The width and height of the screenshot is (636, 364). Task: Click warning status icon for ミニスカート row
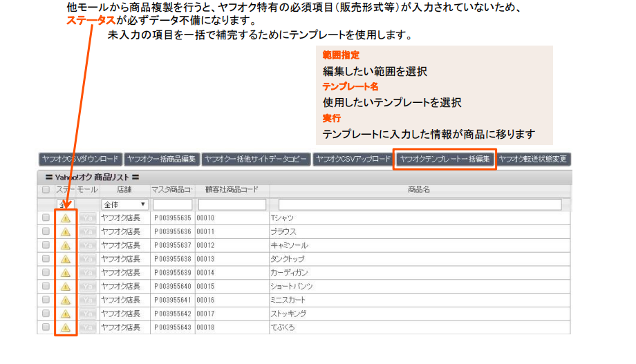pyautogui.click(x=66, y=300)
